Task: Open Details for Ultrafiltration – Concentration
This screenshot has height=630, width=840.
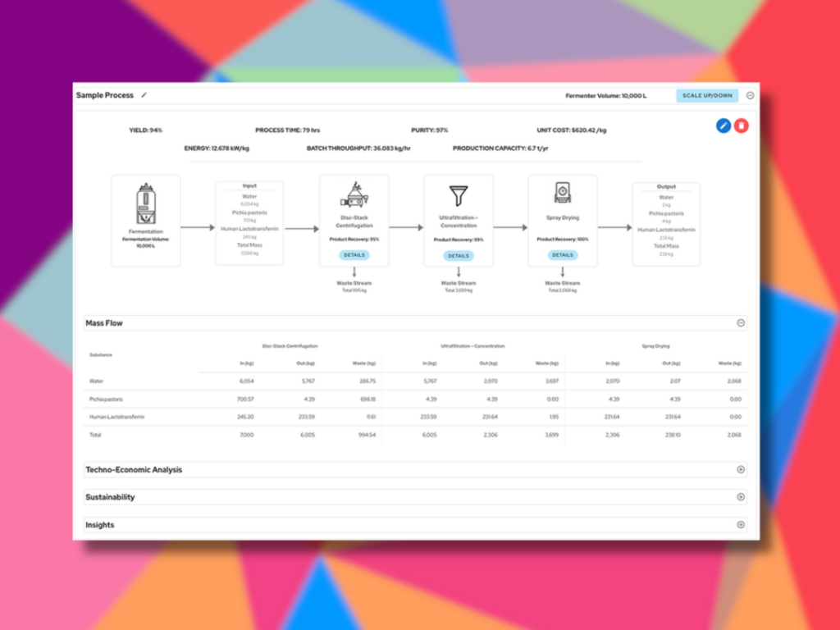Action: [x=459, y=255]
